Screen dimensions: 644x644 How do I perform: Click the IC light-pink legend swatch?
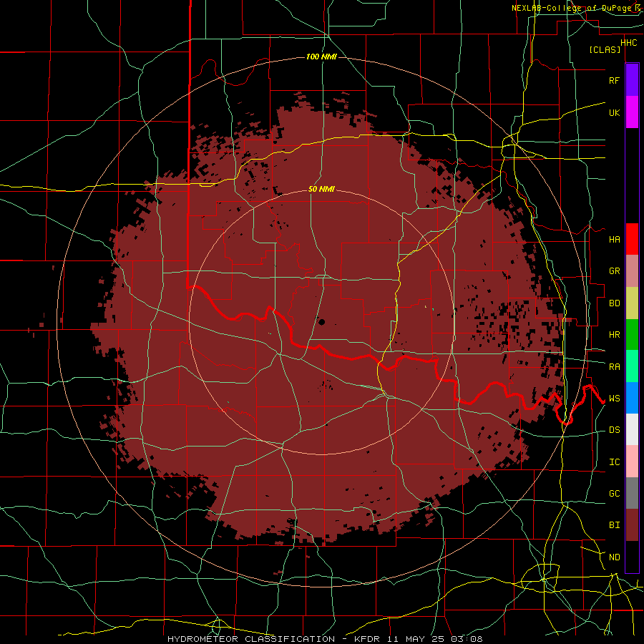[x=632, y=462]
